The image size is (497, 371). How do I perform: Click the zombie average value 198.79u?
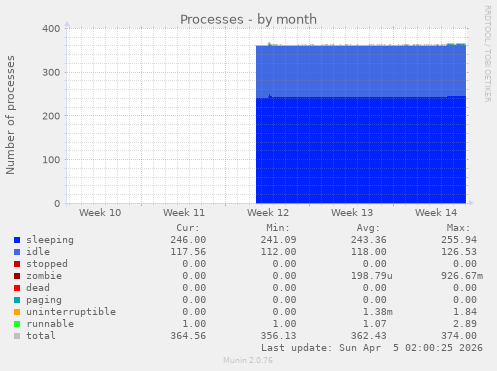372,276
